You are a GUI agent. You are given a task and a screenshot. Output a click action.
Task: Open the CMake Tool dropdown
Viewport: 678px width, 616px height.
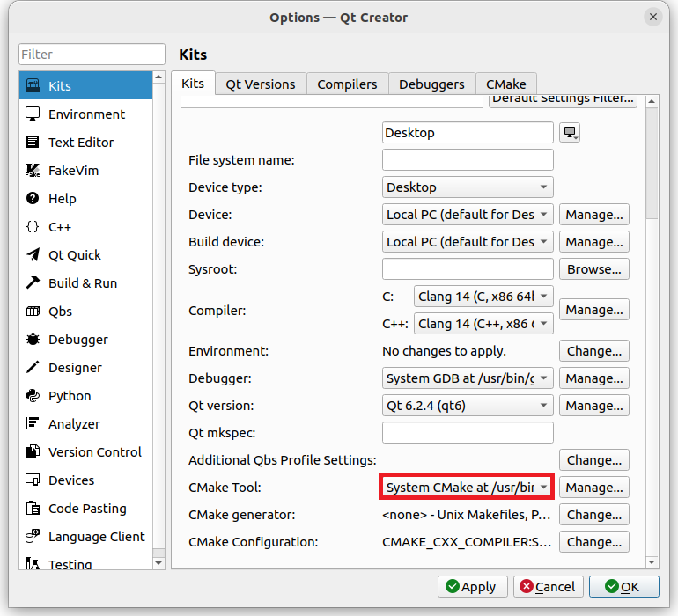point(468,487)
